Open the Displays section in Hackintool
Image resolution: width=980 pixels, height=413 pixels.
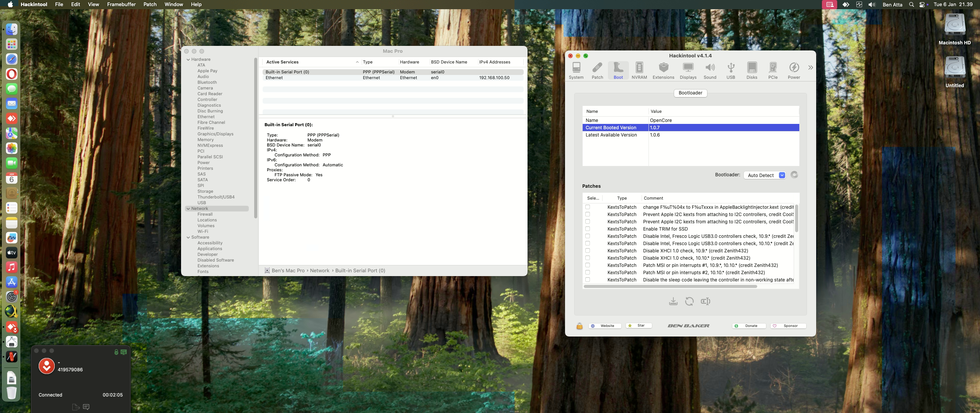(688, 71)
